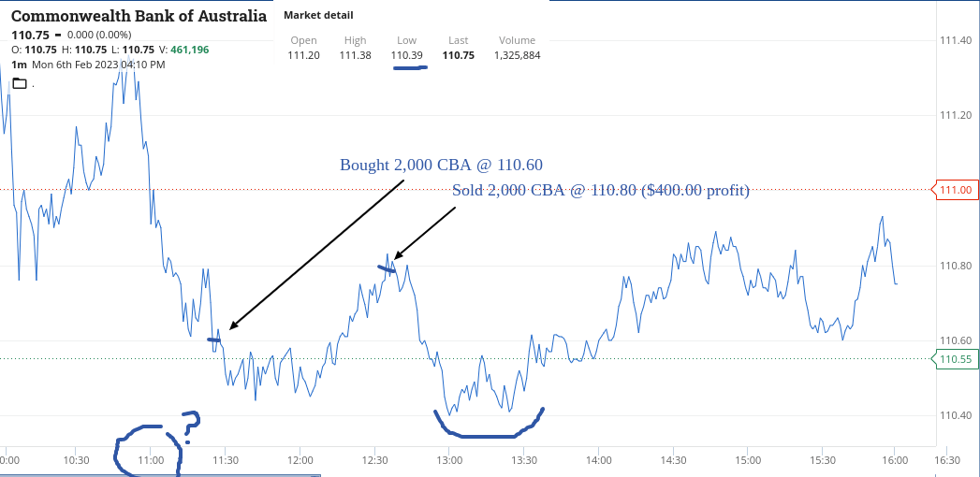
Task: Click the Market detail heading
Action: (x=318, y=14)
